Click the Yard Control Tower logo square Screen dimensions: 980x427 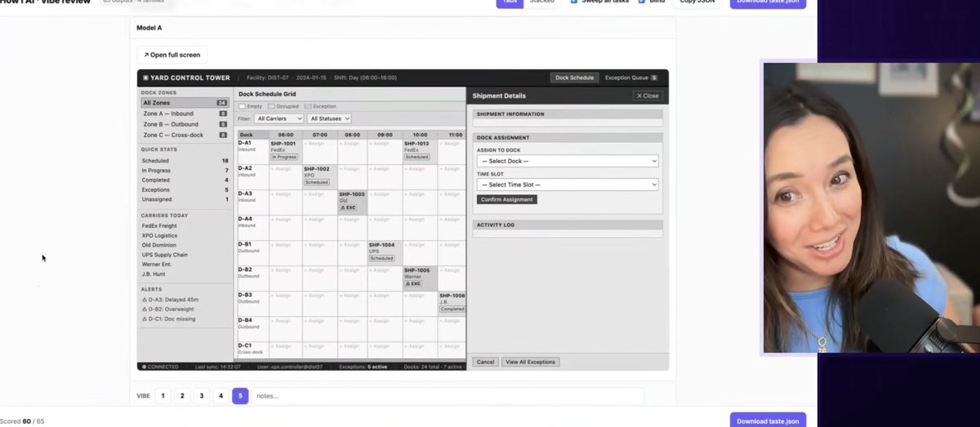tap(145, 78)
